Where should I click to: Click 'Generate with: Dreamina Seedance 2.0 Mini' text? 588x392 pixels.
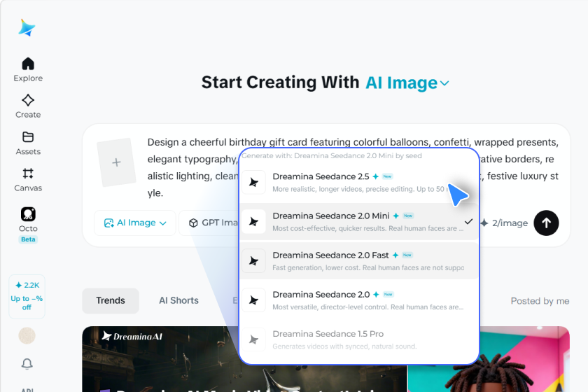[332, 155]
